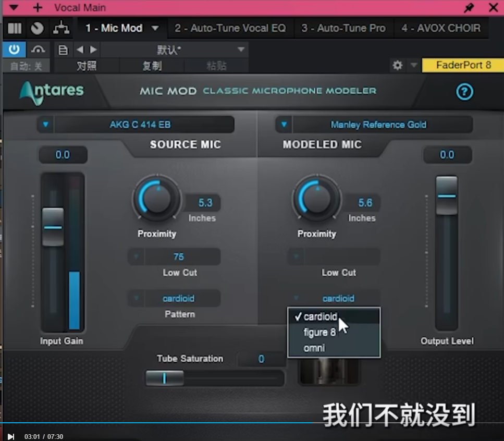The width and height of the screenshot is (504, 441).
Task: Go to previous preset arrow
Action: (x=80, y=50)
